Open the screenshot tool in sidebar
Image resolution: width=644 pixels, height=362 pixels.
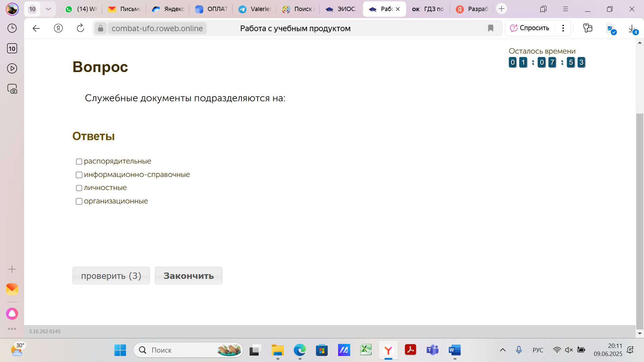[12, 89]
